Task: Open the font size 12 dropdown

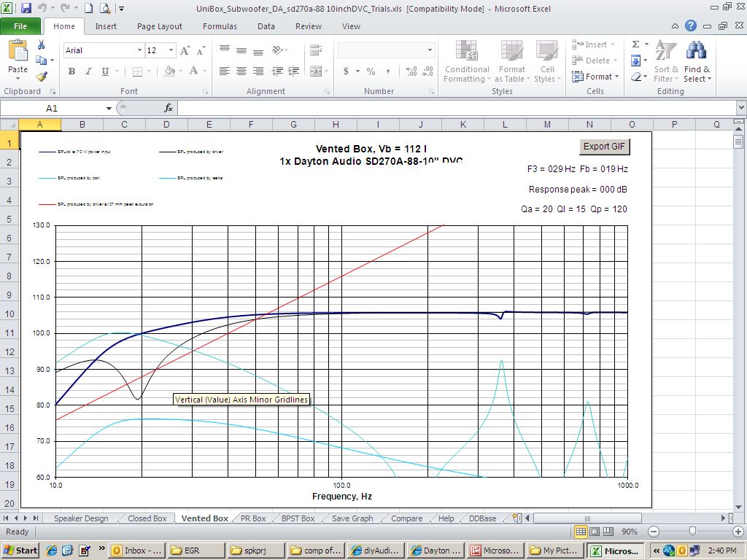Action: coord(171,50)
